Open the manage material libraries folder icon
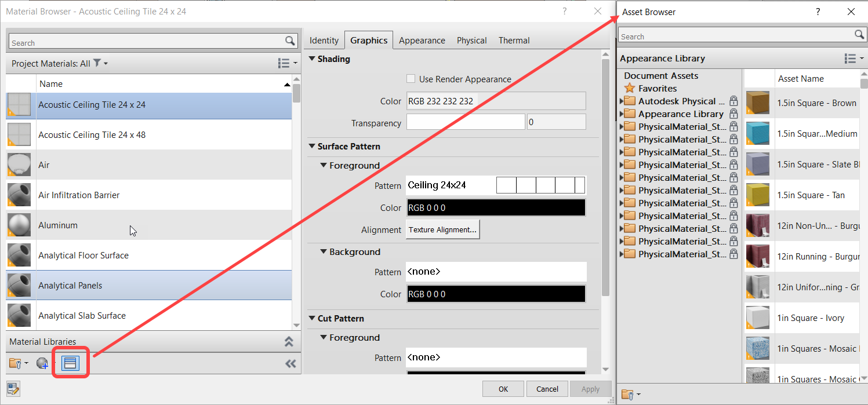 (x=15, y=363)
